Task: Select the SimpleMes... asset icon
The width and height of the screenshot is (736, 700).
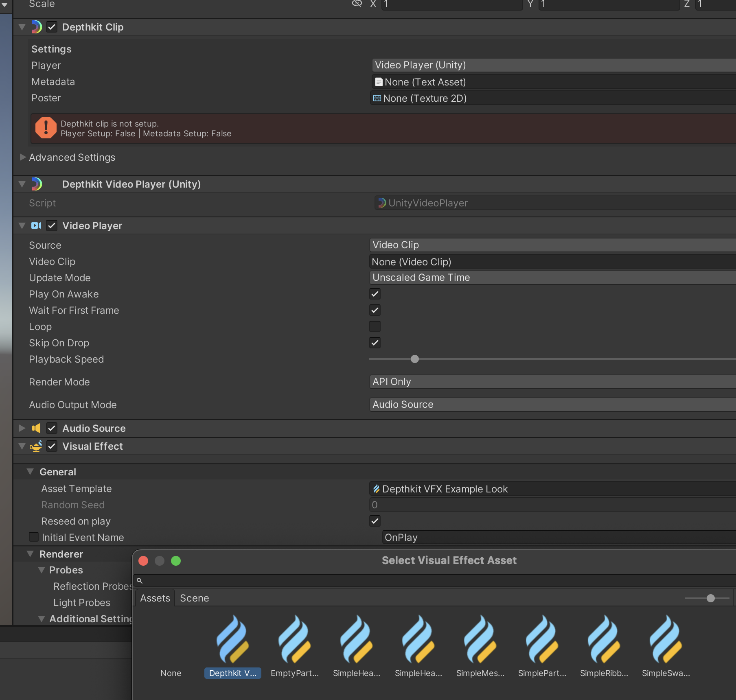Action: (x=480, y=640)
